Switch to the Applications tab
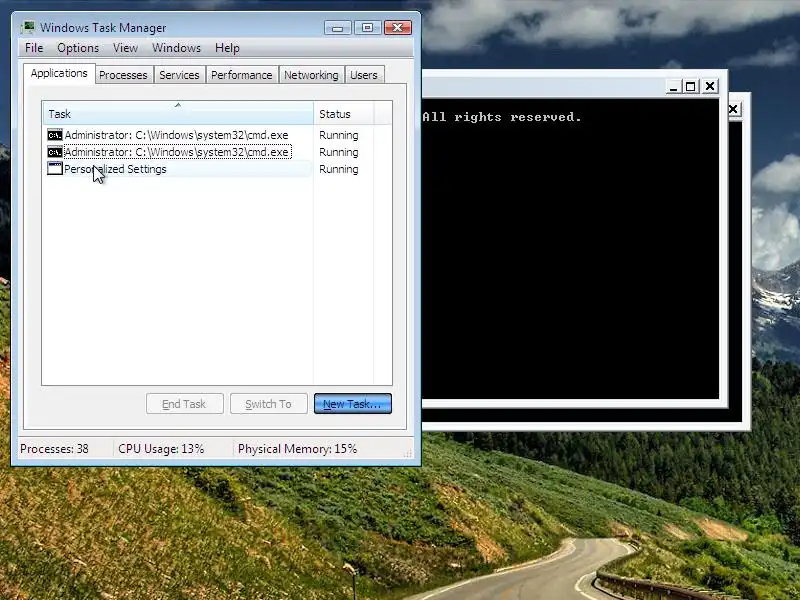 (59, 73)
